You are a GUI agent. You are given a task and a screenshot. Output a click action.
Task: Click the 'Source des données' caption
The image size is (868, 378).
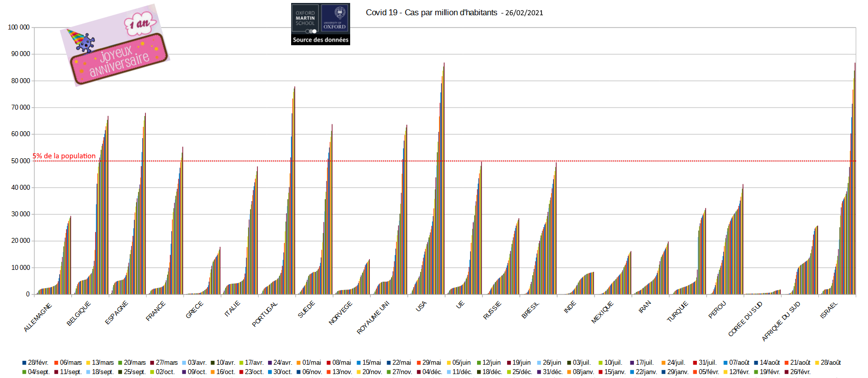pyautogui.click(x=321, y=40)
